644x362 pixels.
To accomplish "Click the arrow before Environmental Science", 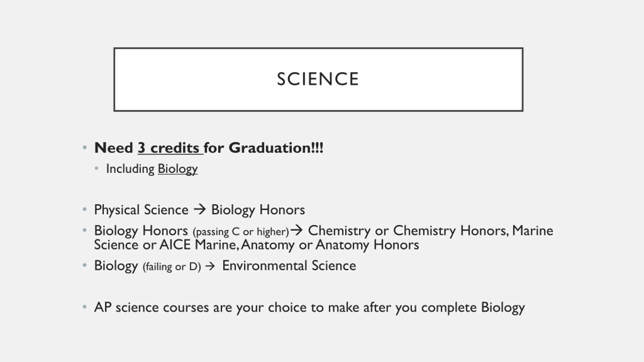I will coord(210,266).
